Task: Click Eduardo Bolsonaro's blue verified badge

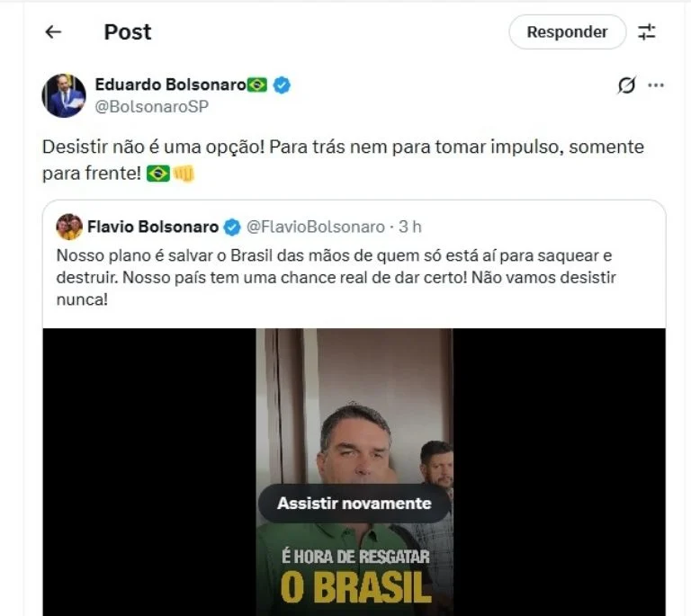Action: [x=282, y=85]
